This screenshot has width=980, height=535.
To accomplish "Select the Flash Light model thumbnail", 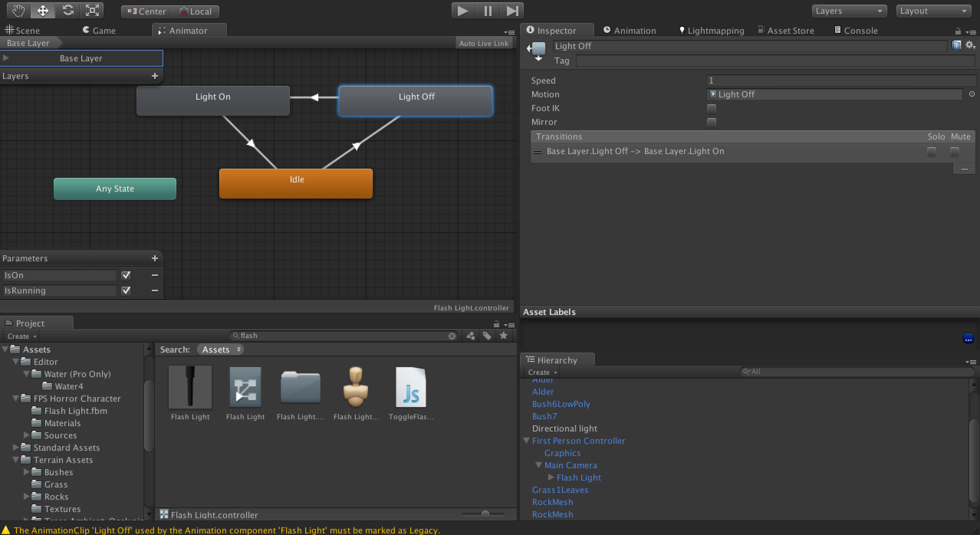I will [190, 393].
